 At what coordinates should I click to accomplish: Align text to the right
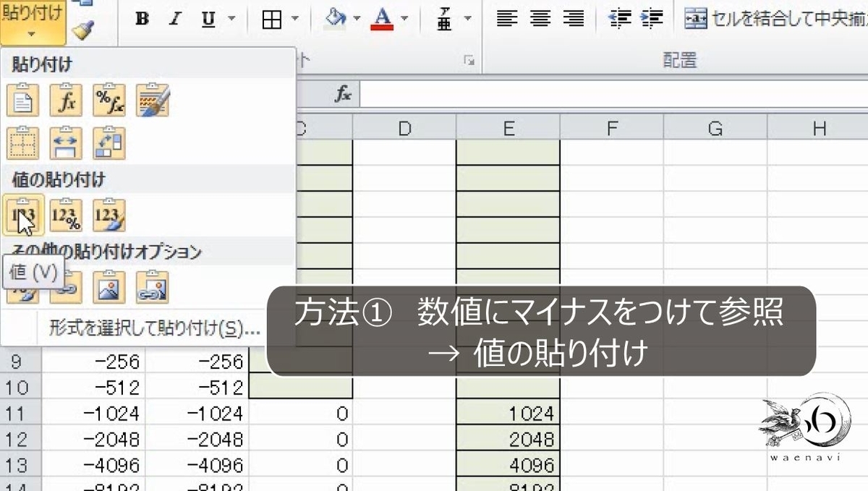click(574, 20)
